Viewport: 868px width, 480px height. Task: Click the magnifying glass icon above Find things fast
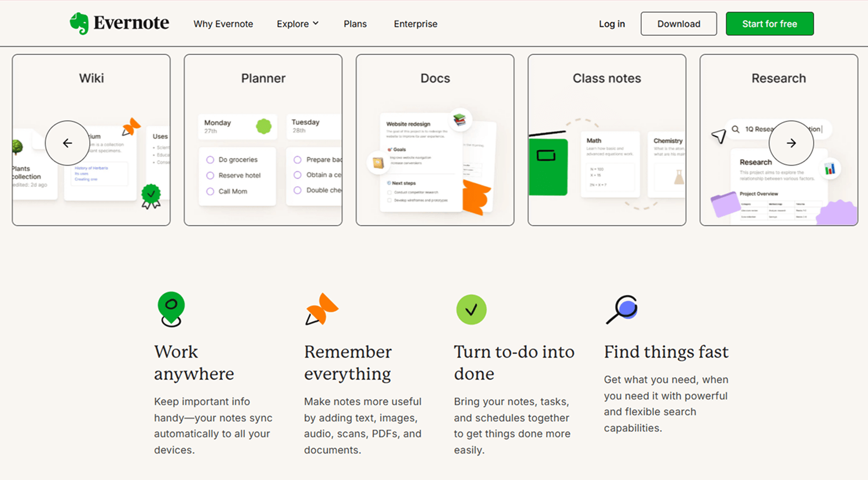click(x=622, y=309)
